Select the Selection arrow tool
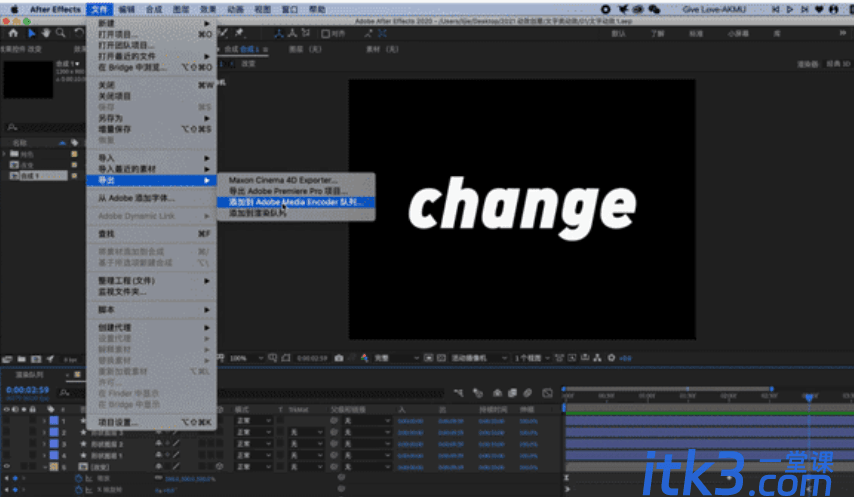Image resolution: width=854 pixels, height=497 pixels. (x=32, y=33)
